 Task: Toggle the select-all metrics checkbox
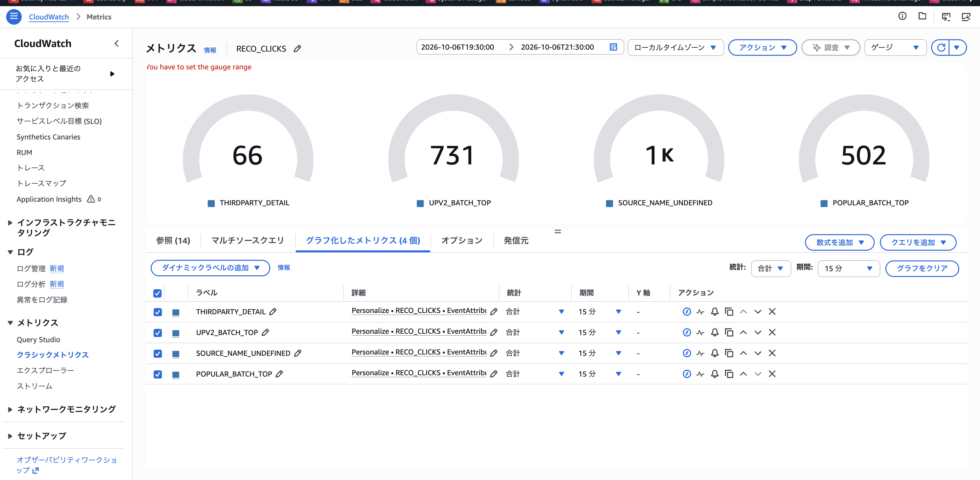pos(157,293)
